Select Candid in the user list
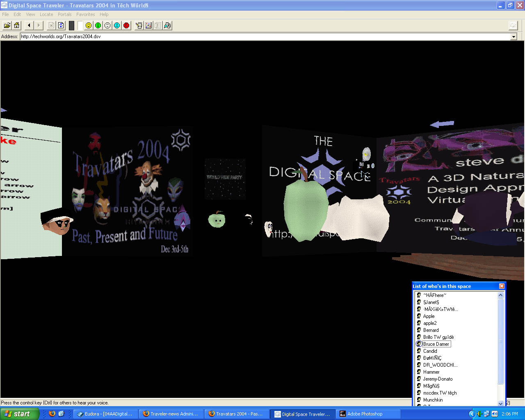 tap(430, 351)
